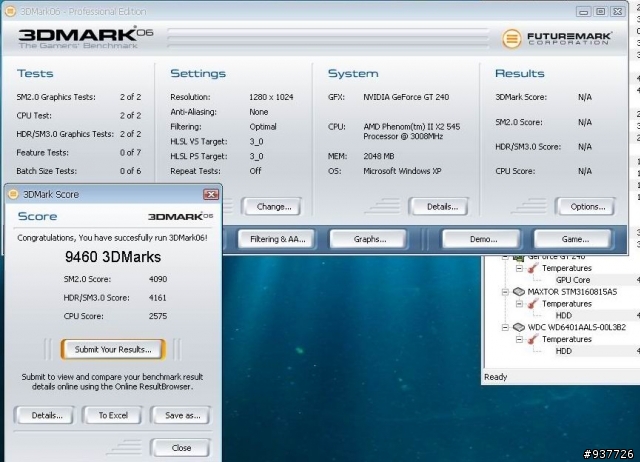
Task: Click HDR/SM3.0 Score value 4161
Action: tap(158, 298)
